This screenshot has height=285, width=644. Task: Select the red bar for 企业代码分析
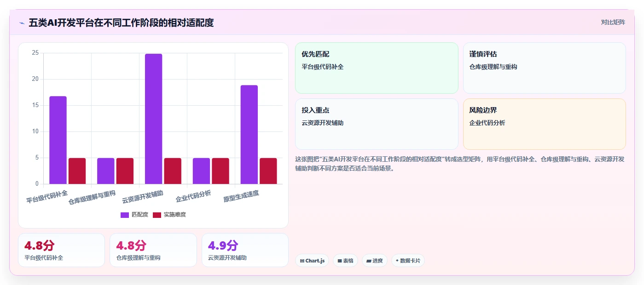click(x=220, y=171)
